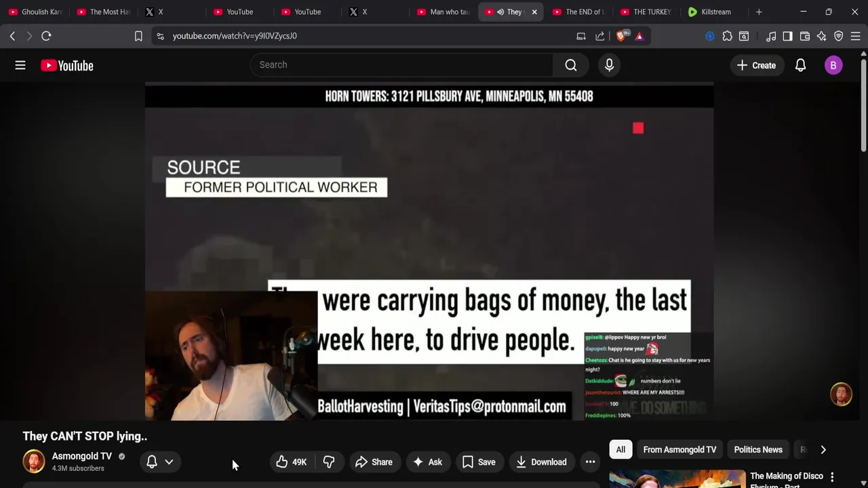The image size is (868, 488).
Task: Reload the current page
Action: [x=46, y=36]
